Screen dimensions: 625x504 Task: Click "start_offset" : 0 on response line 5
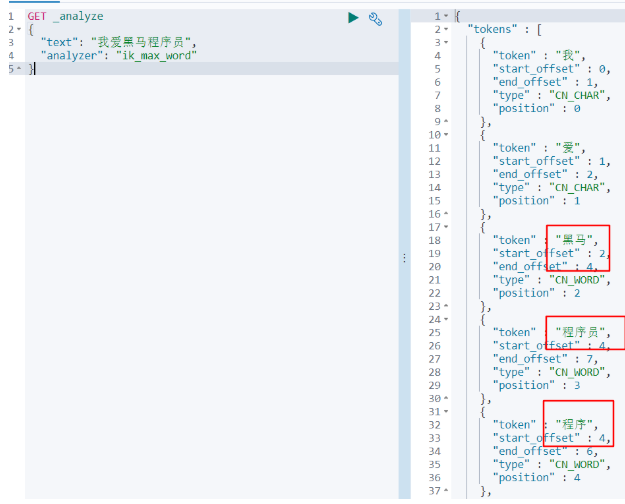551,69
